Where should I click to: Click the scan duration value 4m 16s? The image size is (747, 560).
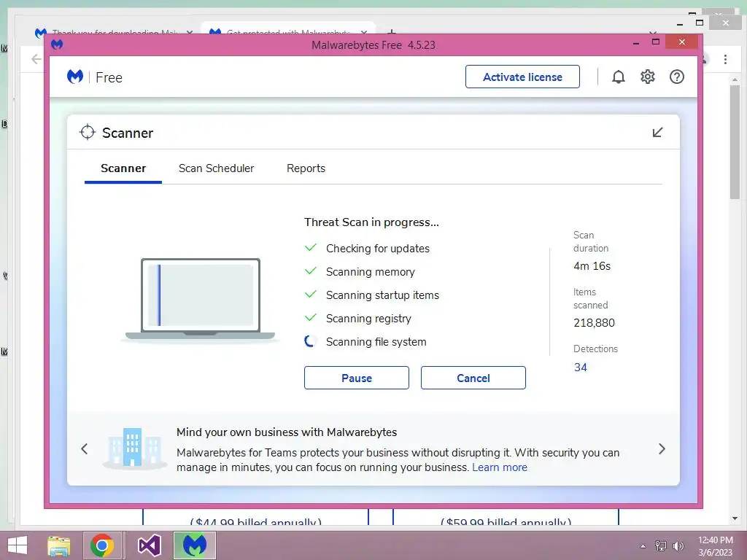click(592, 266)
